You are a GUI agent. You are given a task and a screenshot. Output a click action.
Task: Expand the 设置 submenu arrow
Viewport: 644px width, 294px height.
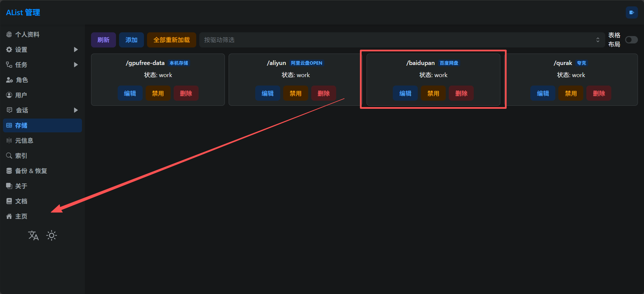pyautogui.click(x=76, y=50)
